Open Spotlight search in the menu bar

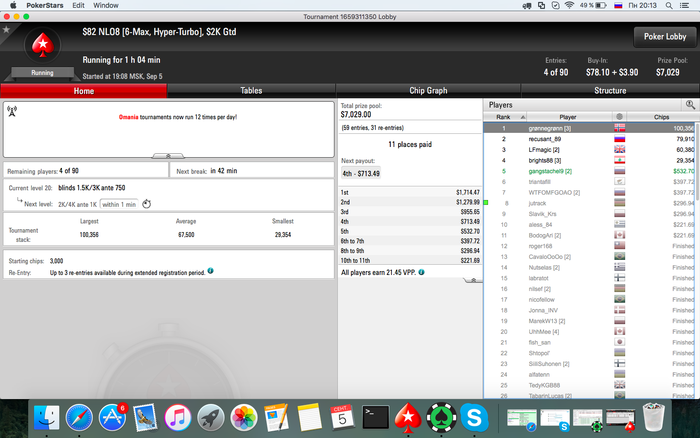click(669, 5)
